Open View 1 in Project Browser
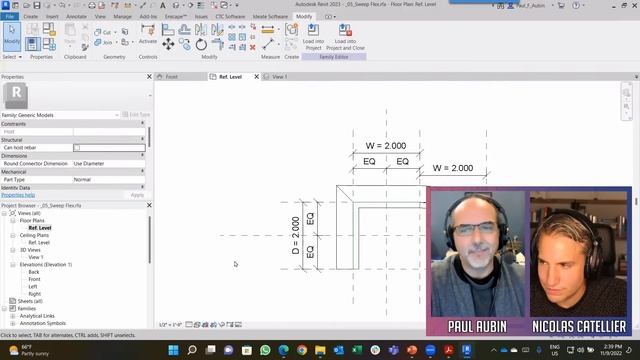Screen dimensions: 640x360 coord(36,257)
